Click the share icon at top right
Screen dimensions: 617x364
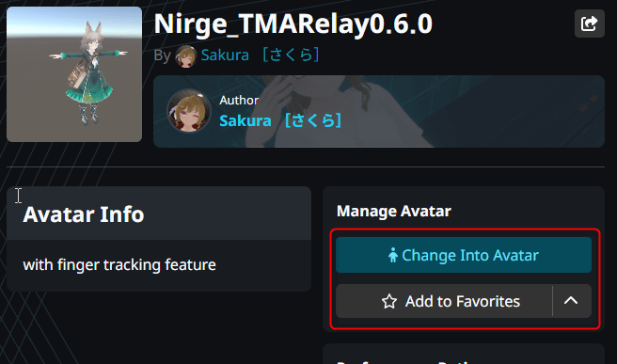point(589,24)
